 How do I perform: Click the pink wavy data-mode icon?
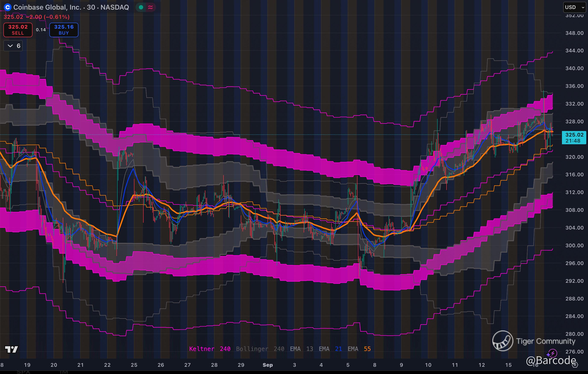pos(150,7)
